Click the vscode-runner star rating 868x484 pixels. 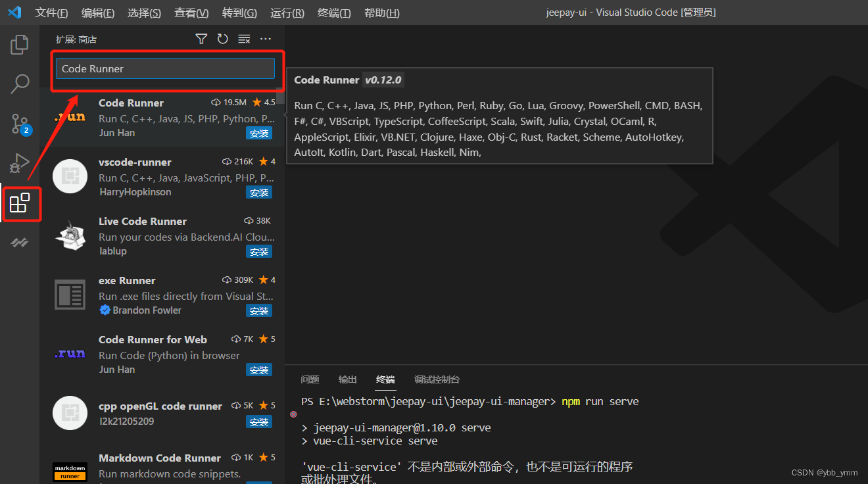coord(267,162)
